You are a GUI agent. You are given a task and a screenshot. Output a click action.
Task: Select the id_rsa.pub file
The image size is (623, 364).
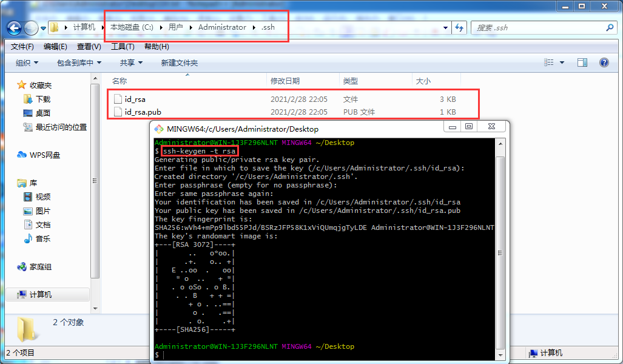(143, 112)
